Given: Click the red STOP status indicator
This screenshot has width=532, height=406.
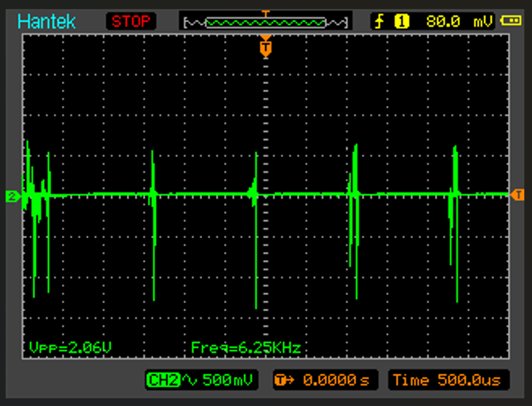Looking at the screenshot, I should pos(131,21).
